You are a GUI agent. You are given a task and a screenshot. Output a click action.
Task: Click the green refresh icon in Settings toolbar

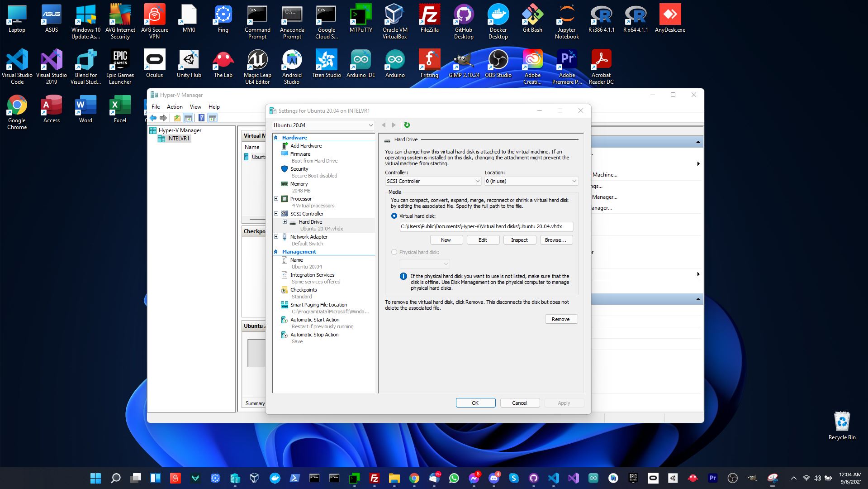(407, 125)
